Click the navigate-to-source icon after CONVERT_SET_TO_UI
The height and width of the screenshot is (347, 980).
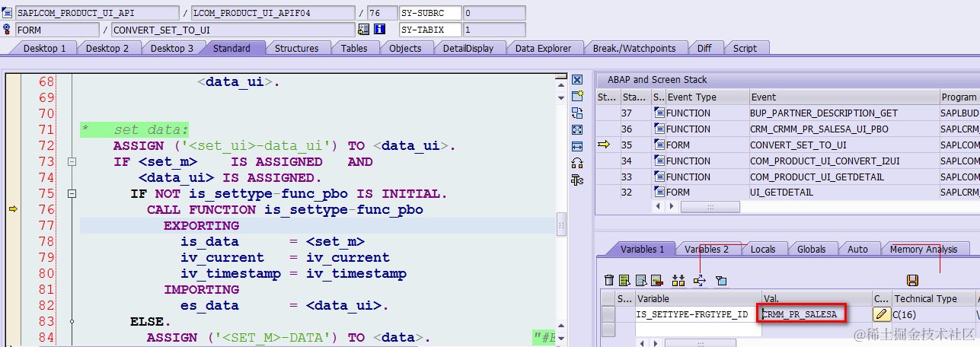point(363,30)
